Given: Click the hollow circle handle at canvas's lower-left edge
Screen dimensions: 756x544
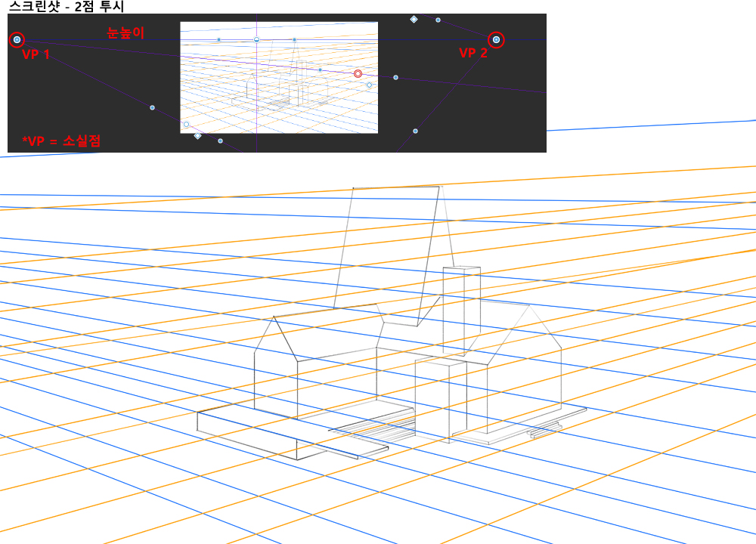Looking at the screenshot, I should 186,125.
